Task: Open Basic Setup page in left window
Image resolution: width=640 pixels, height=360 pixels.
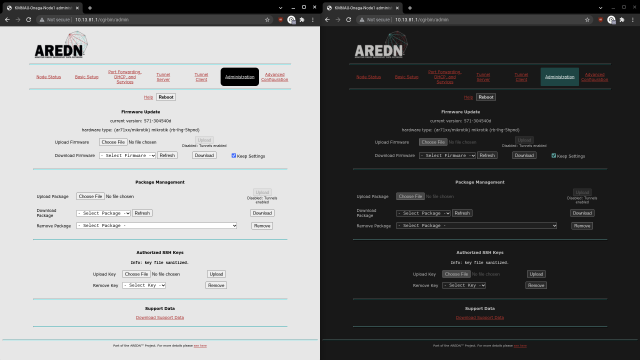Action: 87,77
